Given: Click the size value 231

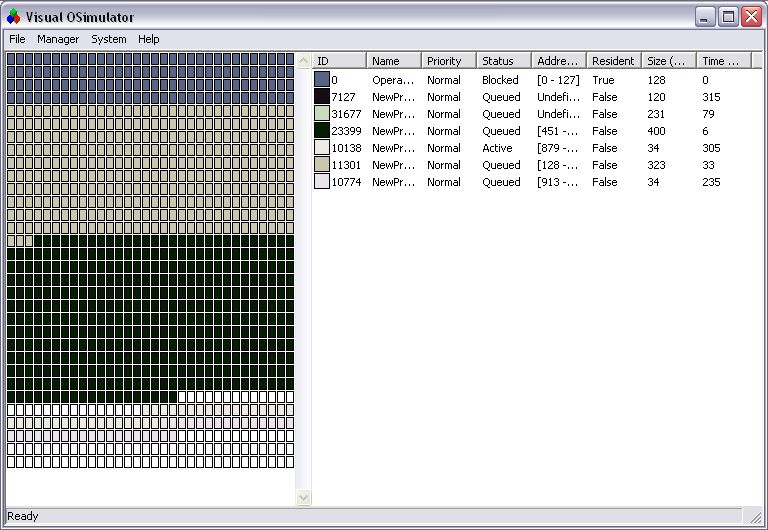Looking at the screenshot, I should tap(656, 114).
